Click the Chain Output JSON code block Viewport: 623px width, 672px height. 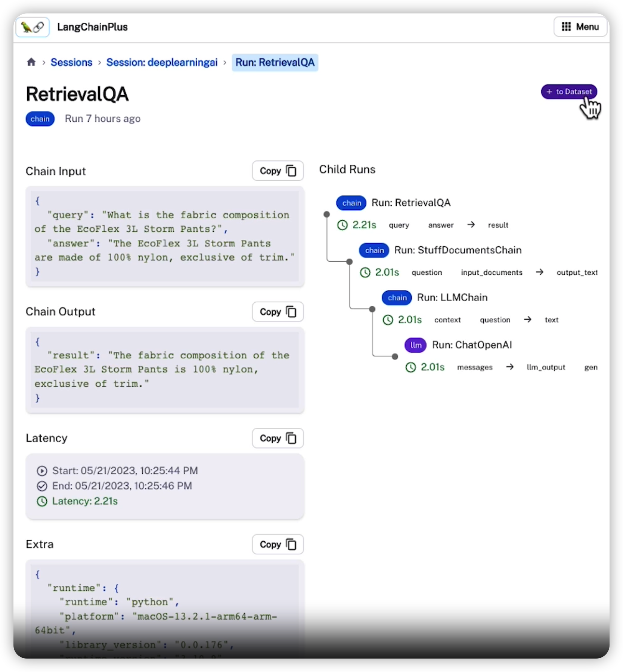pos(165,370)
